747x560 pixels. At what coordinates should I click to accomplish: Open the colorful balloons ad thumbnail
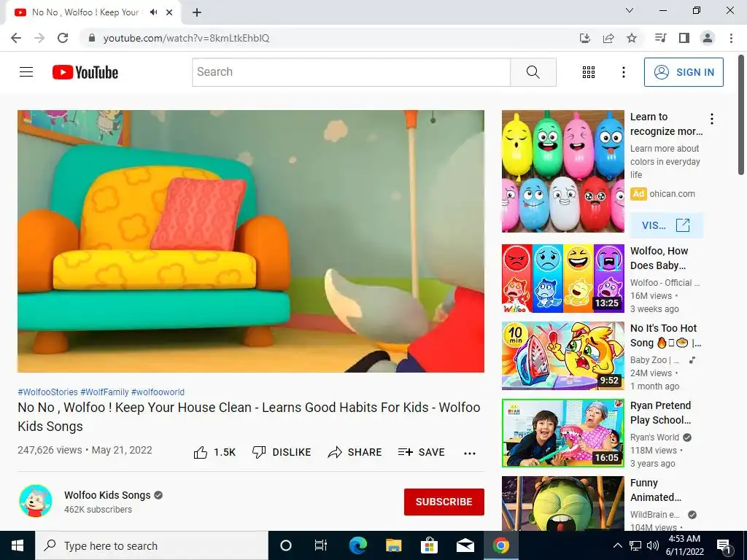[x=562, y=171]
